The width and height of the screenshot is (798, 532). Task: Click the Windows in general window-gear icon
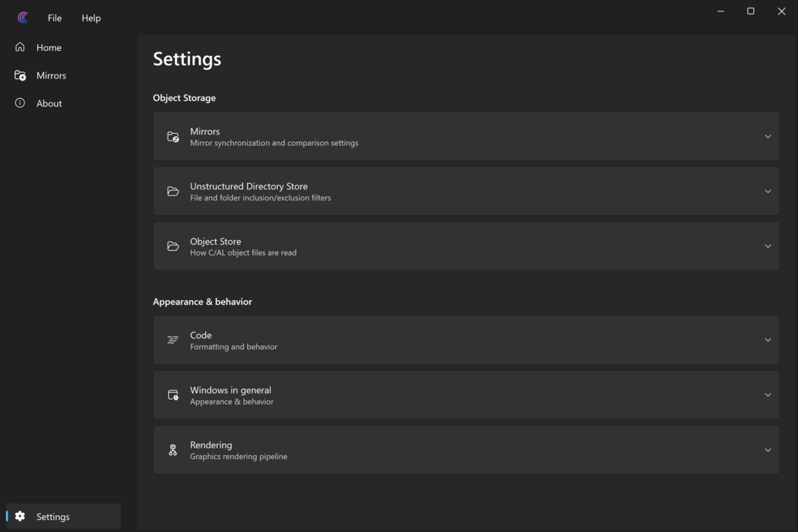(x=173, y=395)
